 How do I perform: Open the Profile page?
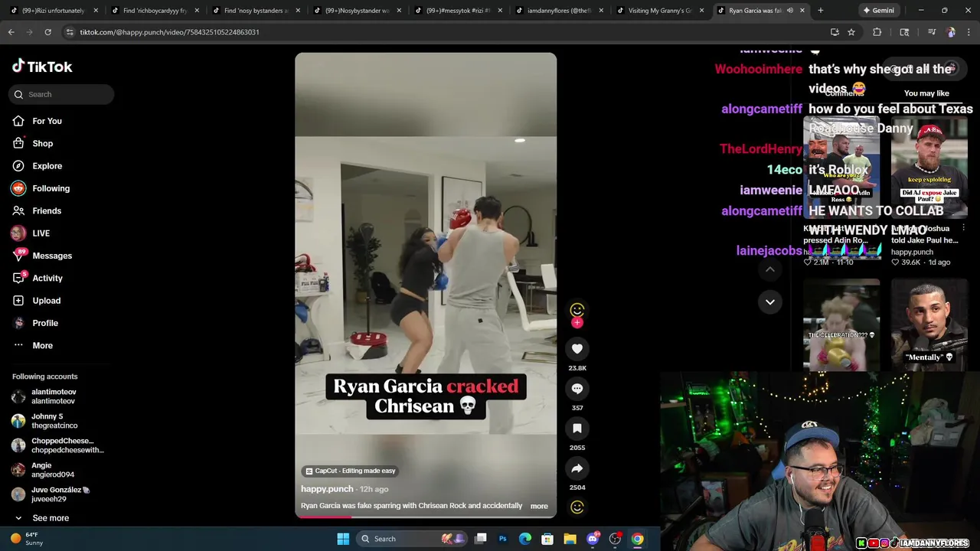click(45, 323)
